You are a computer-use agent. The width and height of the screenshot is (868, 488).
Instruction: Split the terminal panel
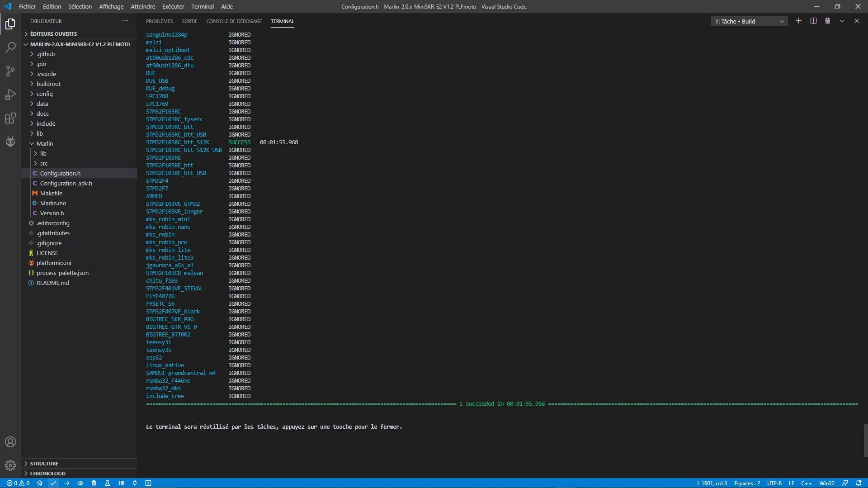coord(813,21)
